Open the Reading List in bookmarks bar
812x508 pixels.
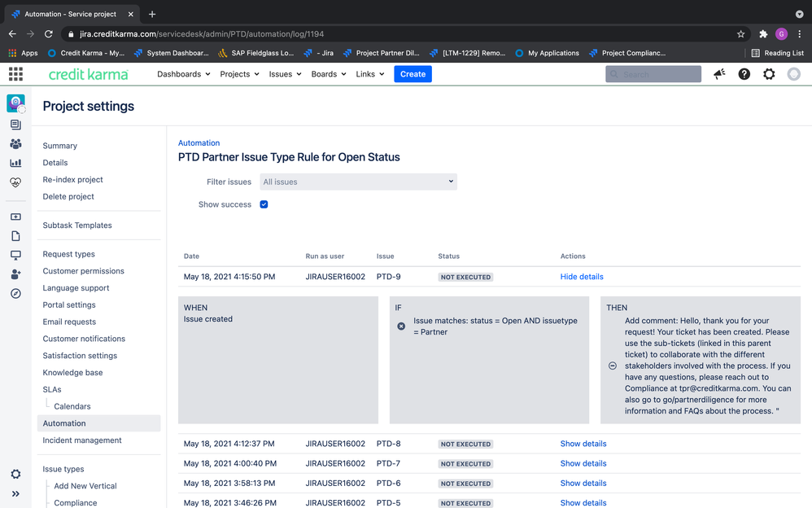[777, 53]
